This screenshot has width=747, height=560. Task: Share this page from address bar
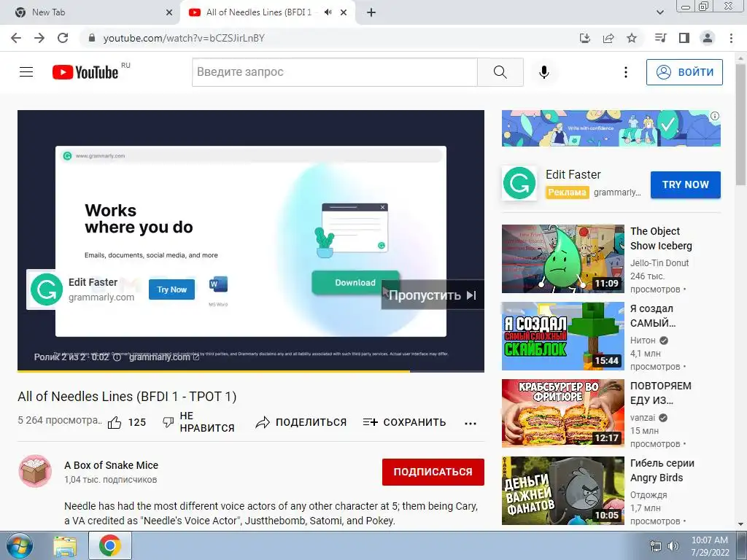tap(608, 38)
